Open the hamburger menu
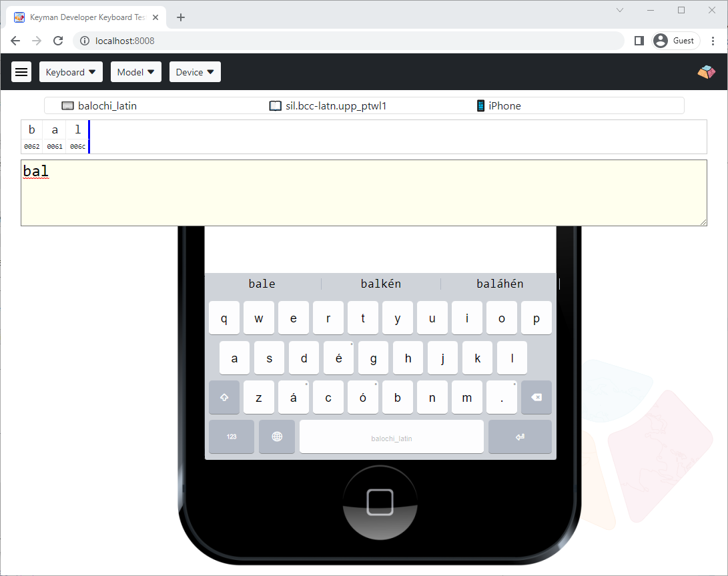The height and width of the screenshot is (576, 728). (x=21, y=72)
